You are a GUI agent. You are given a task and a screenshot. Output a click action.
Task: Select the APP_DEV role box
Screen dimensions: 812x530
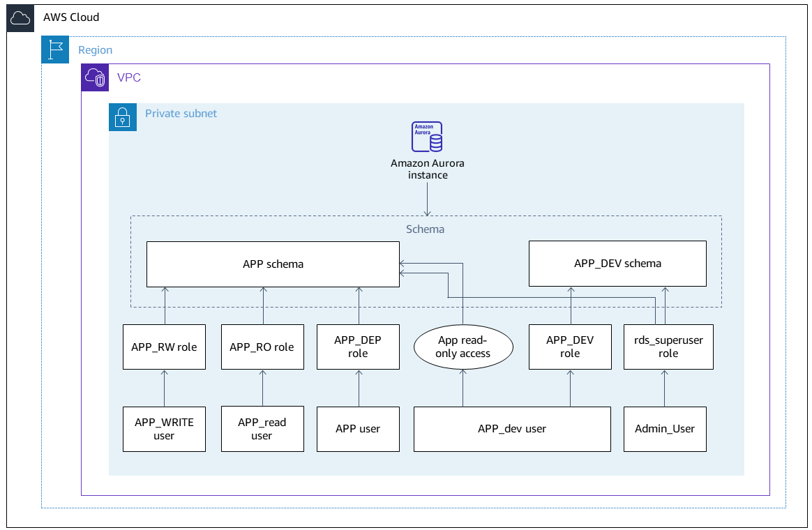pyautogui.click(x=570, y=347)
